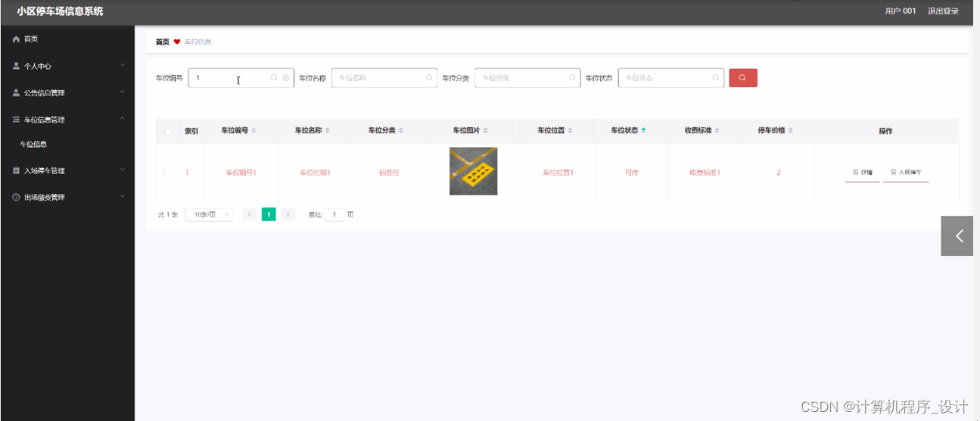Screen dimensions: 980x421
Task: Select 车位信息 submenu item
Action: 33,144
